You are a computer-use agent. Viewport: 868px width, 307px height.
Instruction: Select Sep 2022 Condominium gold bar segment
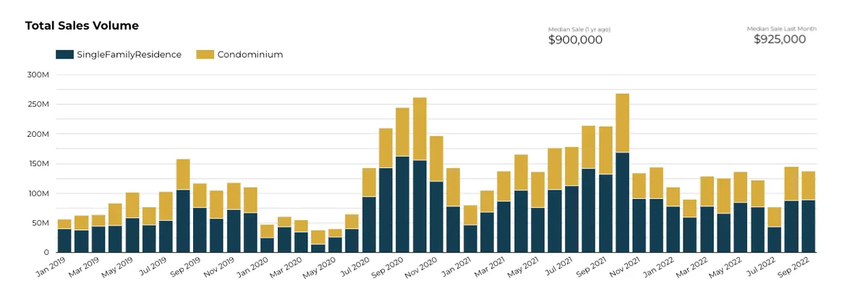click(809, 186)
